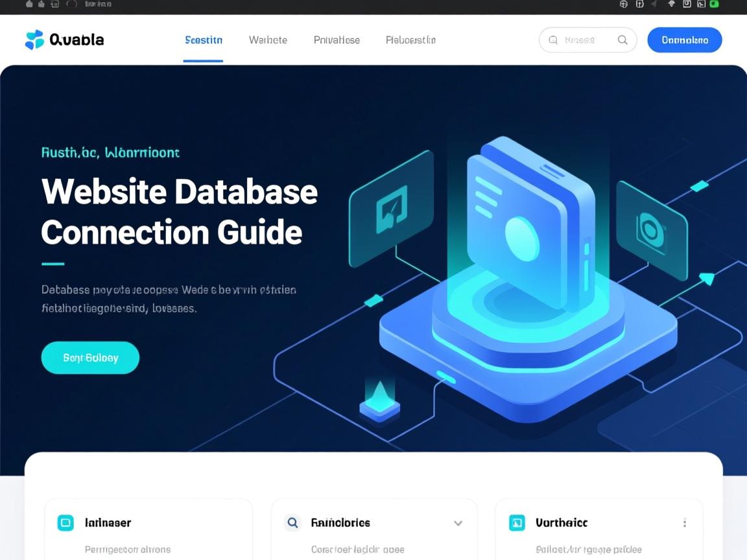Screen dimensions: 747x560
Task: Click the teal icon in the third card
Action: pos(517,522)
